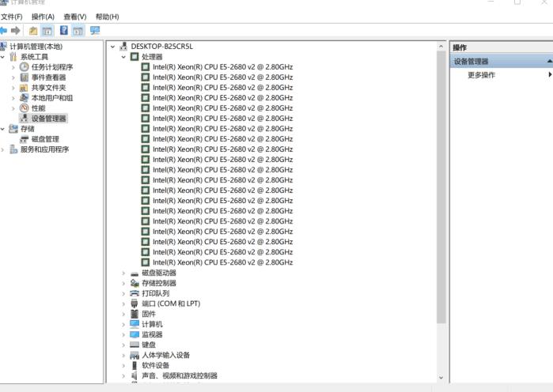
Task: Expand the 监视器 category
Action: coord(123,334)
